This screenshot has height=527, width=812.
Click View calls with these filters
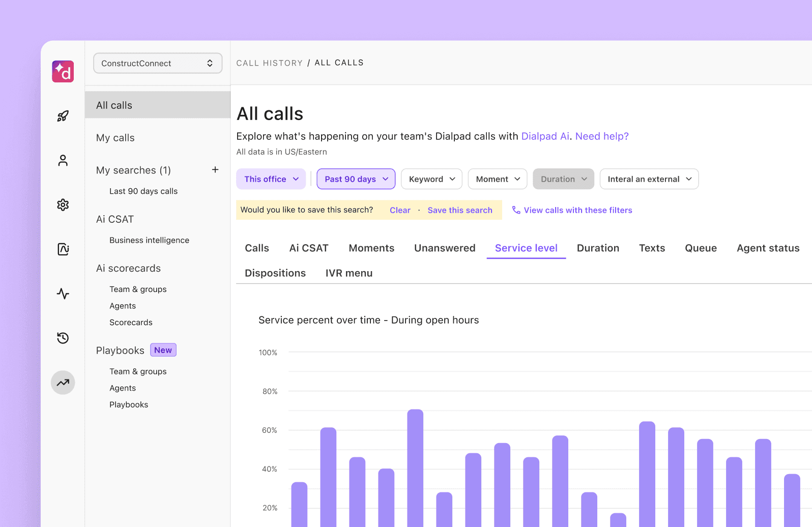click(577, 210)
